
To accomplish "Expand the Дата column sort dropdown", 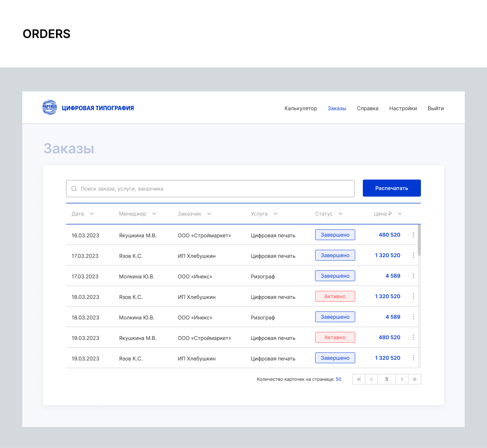I will click(x=92, y=214).
